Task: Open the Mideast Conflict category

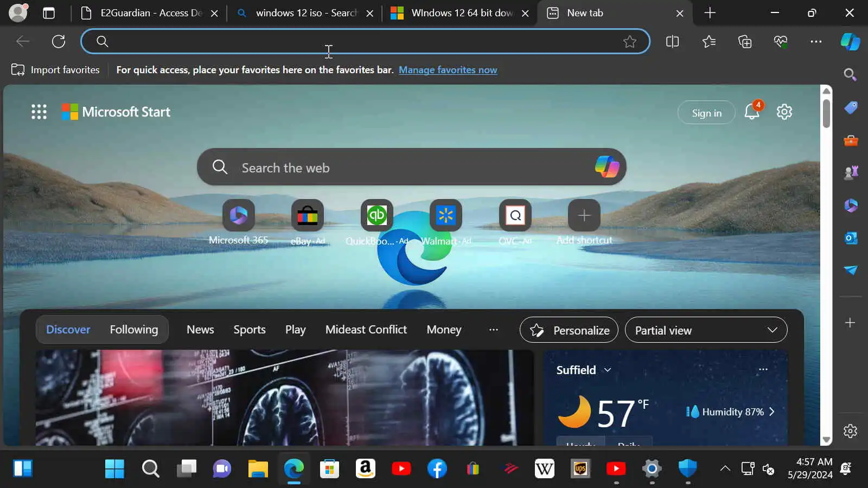Action: tap(366, 330)
